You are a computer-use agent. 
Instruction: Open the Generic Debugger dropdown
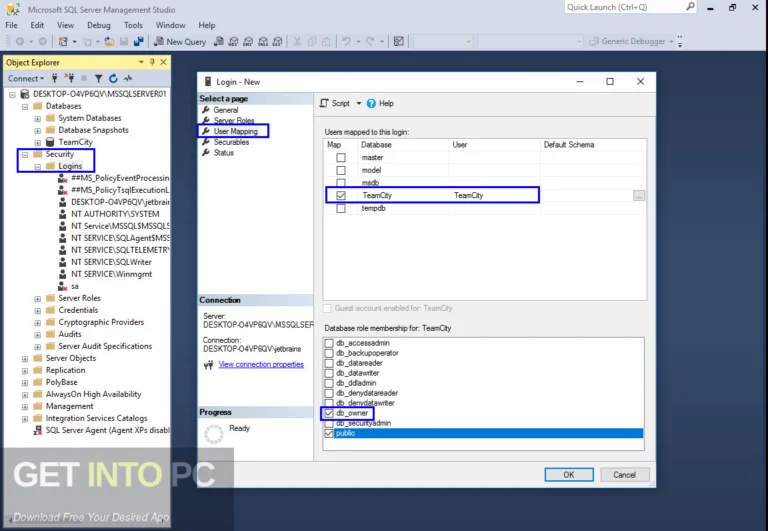click(671, 42)
